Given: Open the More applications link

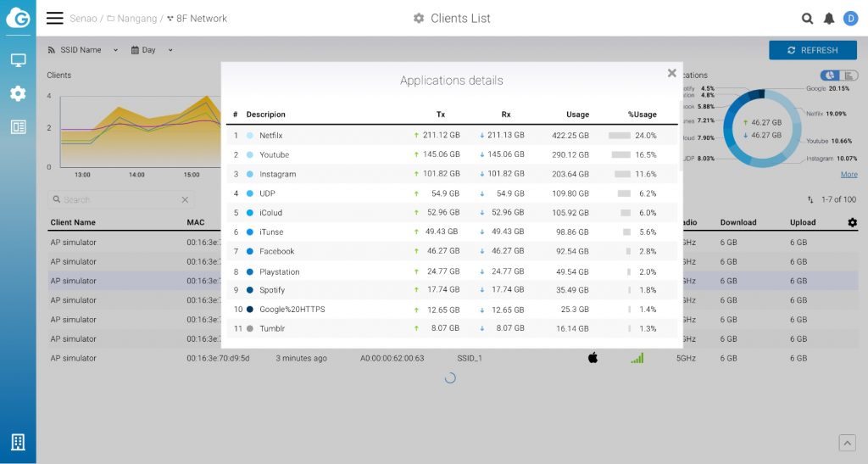Looking at the screenshot, I should [x=849, y=175].
